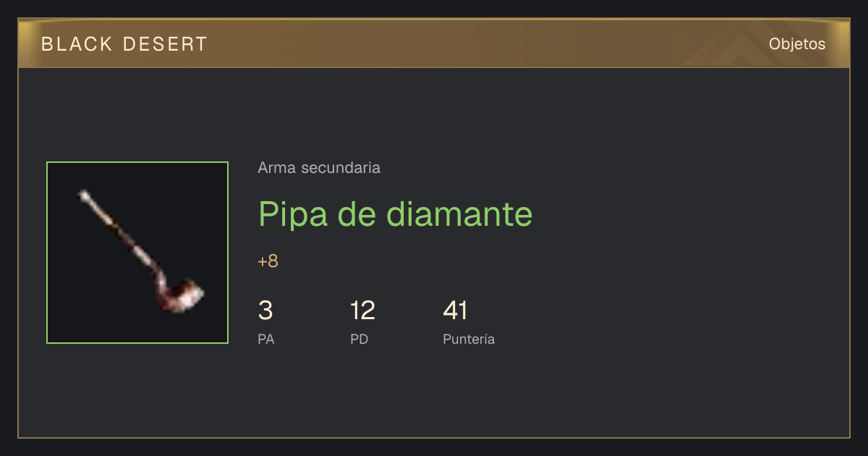Image resolution: width=868 pixels, height=456 pixels.
Task: Click the +8 enhancement level
Action: click(268, 261)
